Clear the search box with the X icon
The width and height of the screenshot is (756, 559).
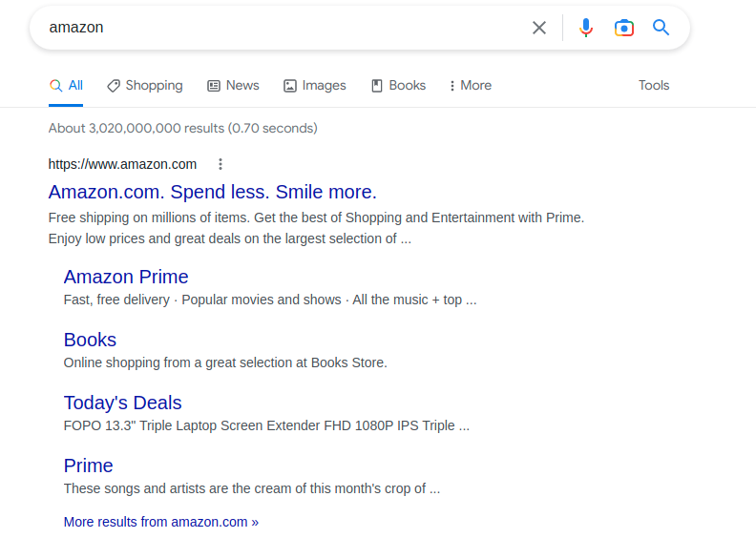click(539, 28)
